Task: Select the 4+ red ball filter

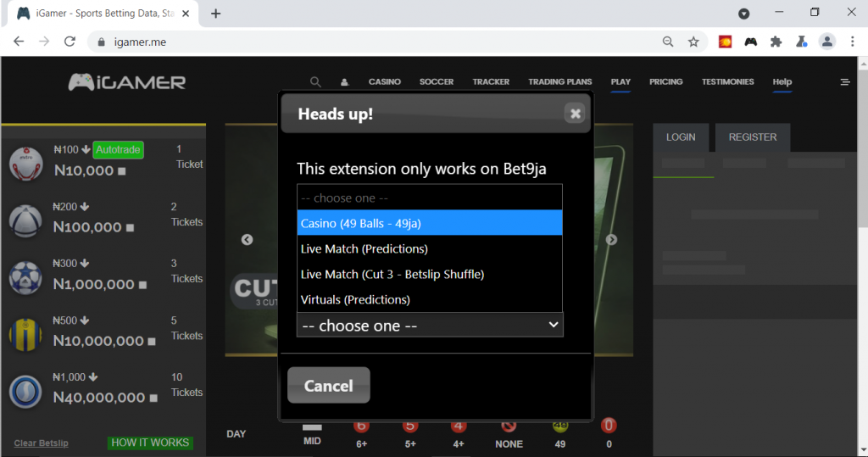Action: point(459,427)
